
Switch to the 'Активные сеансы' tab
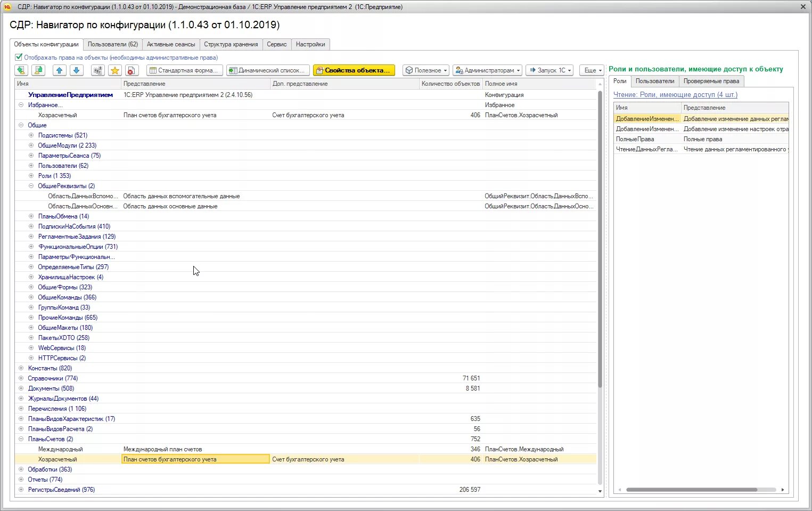pos(171,44)
